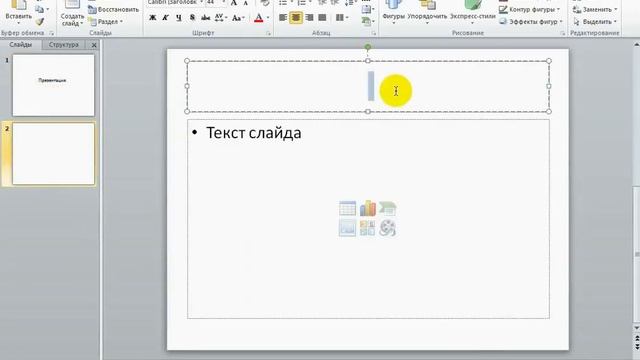Screen dimensions: 640x360
Task: Toggle italic К formatting
Action: click(165, 18)
